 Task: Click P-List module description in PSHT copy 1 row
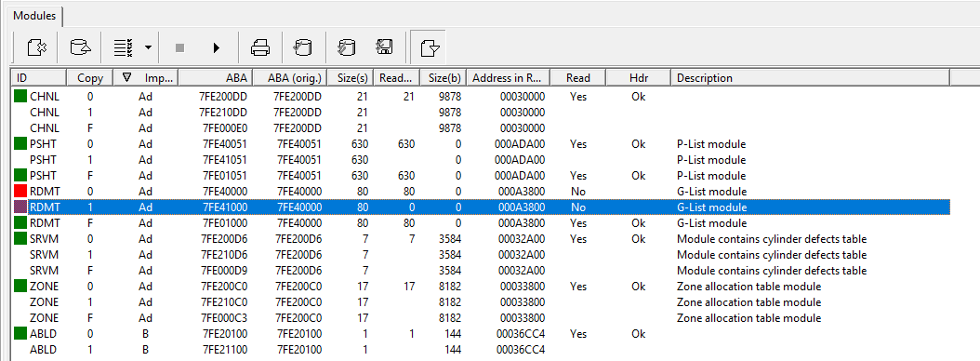coord(711,159)
